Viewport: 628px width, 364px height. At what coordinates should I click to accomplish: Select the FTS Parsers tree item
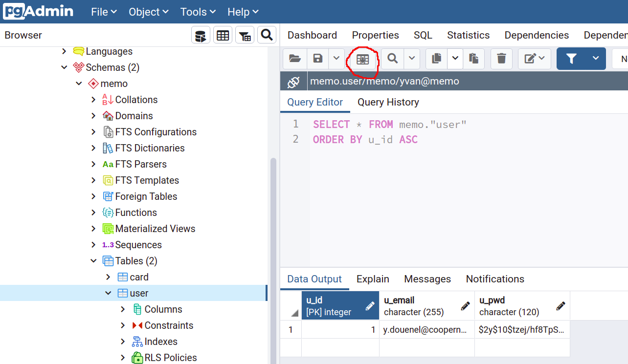click(x=141, y=164)
